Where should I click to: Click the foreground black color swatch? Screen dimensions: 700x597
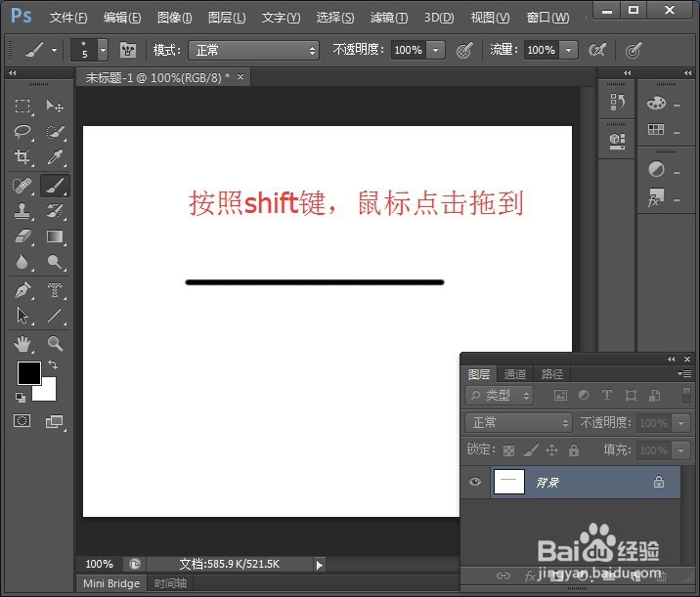coord(27,371)
